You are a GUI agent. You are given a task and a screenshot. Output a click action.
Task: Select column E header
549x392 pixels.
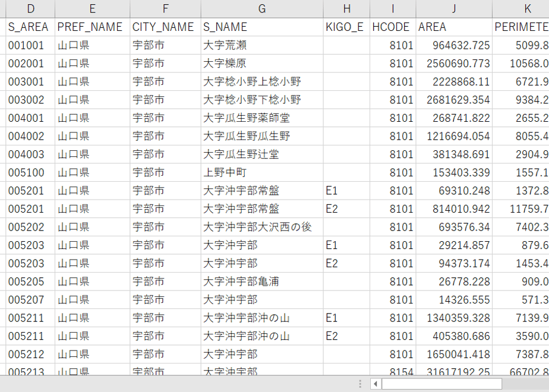tap(93, 9)
